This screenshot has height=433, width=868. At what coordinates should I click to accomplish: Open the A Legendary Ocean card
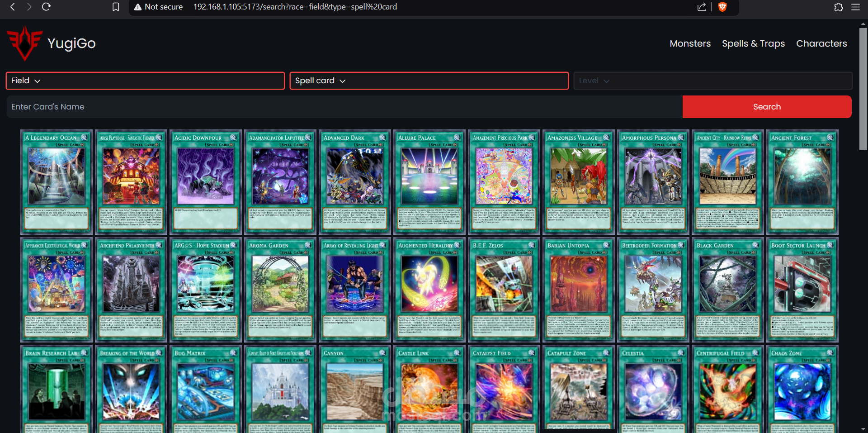(57, 182)
